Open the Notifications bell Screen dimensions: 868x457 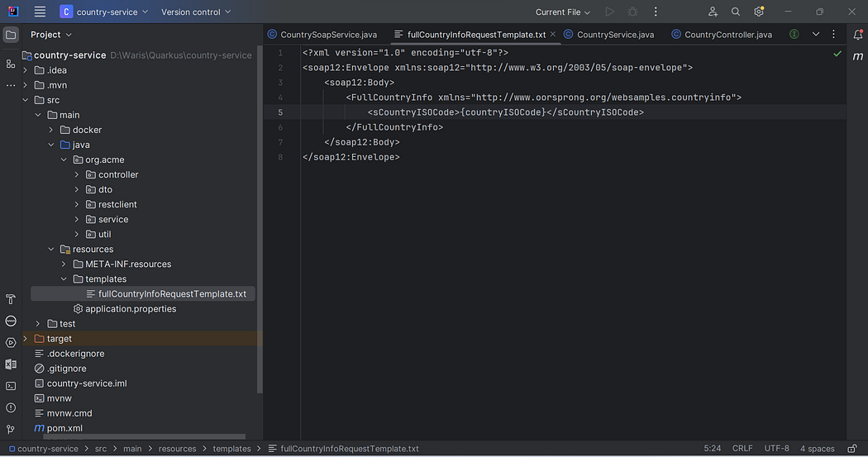(857, 35)
